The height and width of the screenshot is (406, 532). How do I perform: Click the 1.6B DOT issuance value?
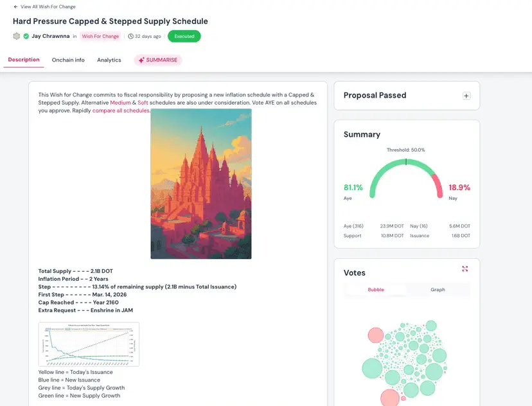tap(461, 236)
